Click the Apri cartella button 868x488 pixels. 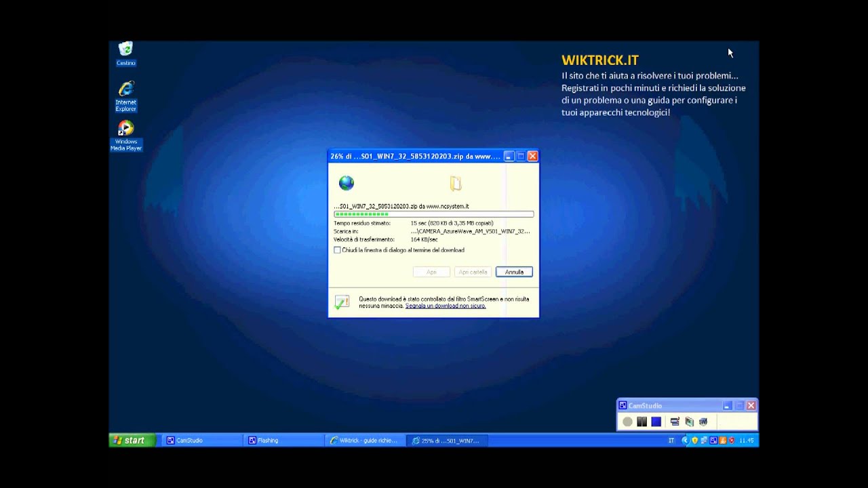473,272
